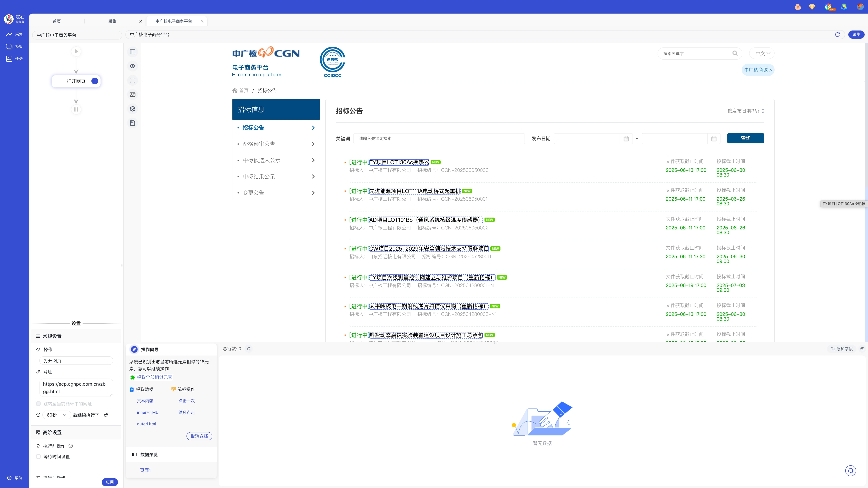Click the home icon in the breadcrumb

click(x=234, y=90)
